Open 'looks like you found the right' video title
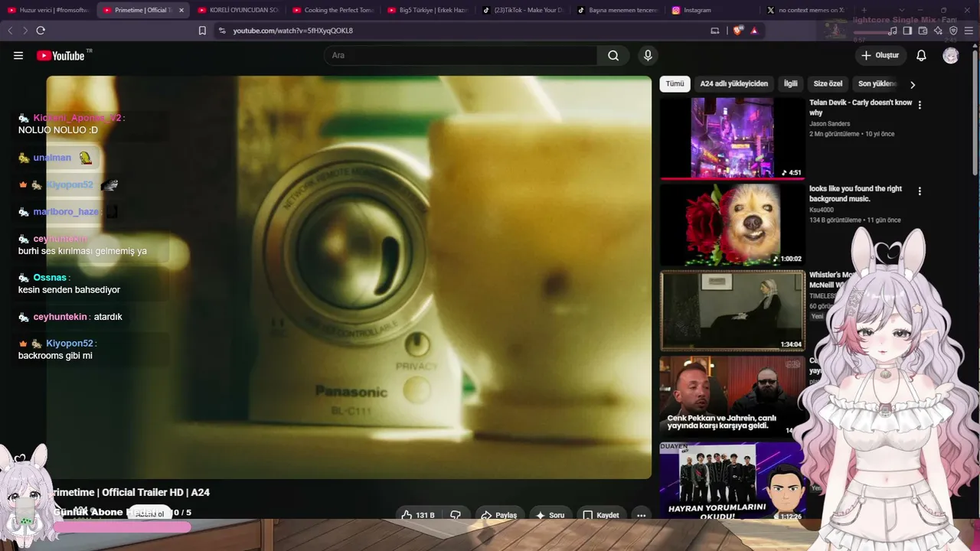980x551 pixels. point(855,194)
